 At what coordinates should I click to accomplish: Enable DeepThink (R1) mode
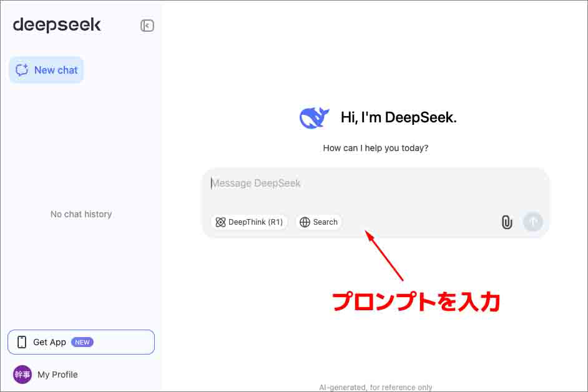249,222
